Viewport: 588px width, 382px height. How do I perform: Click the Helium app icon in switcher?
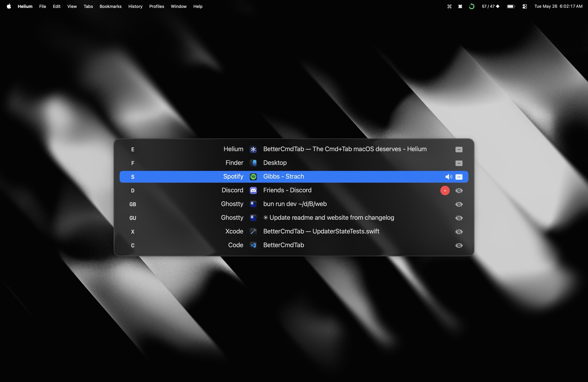point(253,149)
